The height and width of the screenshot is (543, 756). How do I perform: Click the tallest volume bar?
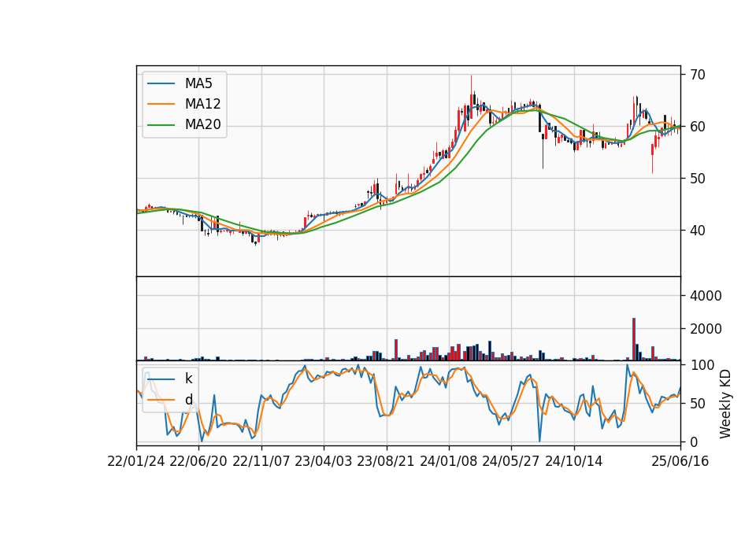(x=634, y=339)
